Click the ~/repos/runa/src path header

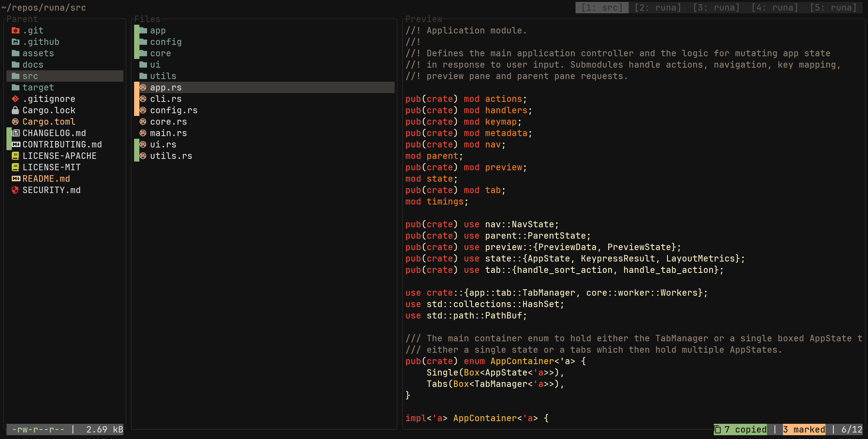(x=44, y=8)
